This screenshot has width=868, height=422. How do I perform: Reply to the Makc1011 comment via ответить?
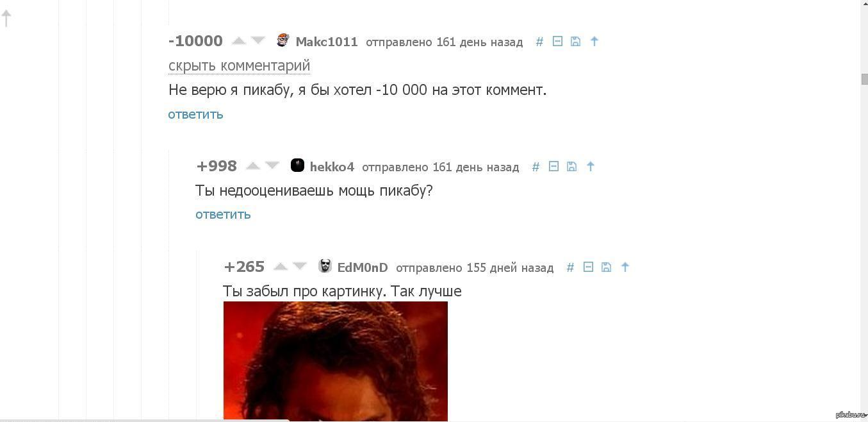pyautogui.click(x=195, y=114)
